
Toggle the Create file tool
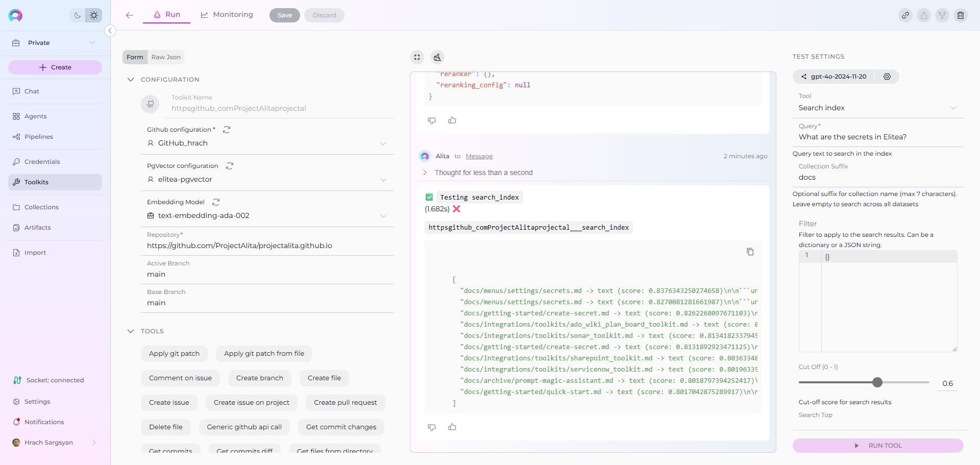coord(324,378)
